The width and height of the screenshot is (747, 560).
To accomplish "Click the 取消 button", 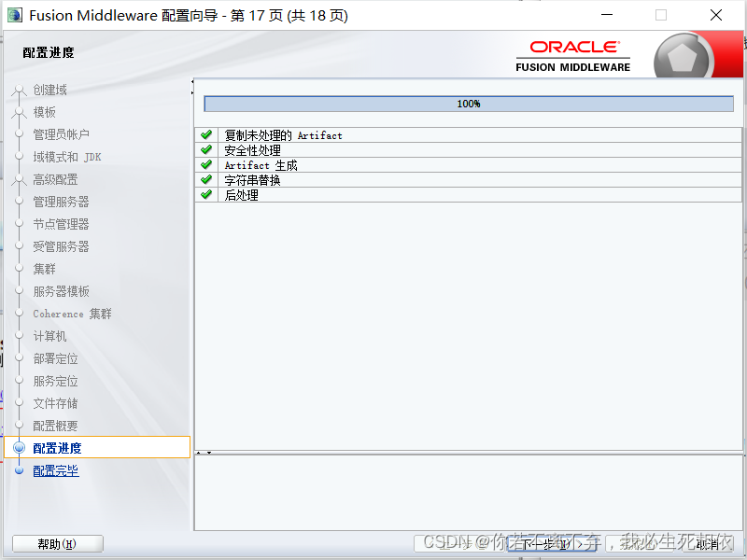I will 707,543.
